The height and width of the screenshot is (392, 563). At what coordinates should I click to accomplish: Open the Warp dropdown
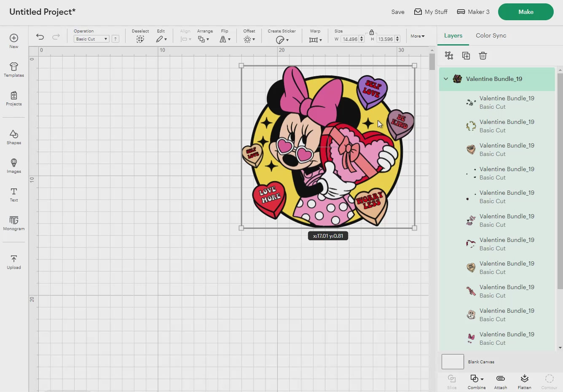point(315,40)
